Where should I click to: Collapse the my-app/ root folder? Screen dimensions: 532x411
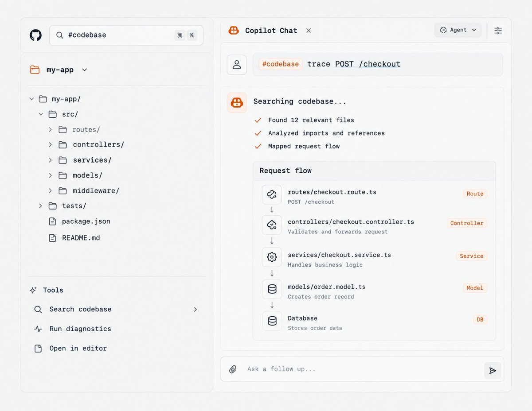(31, 99)
